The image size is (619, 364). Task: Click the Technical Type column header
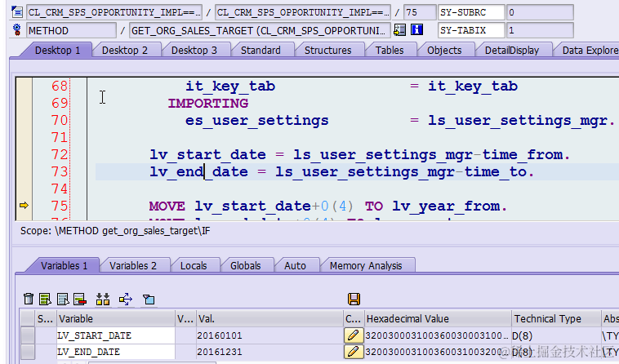pyautogui.click(x=556, y=318)
